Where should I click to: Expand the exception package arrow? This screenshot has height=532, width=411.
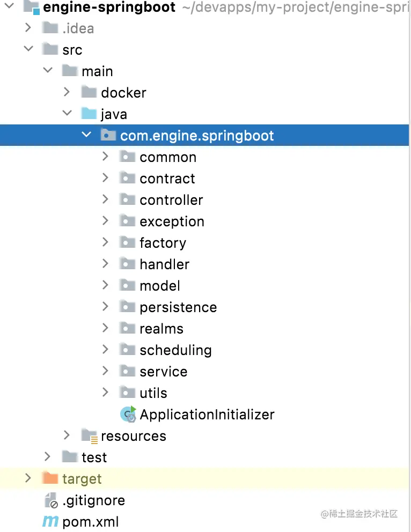coord(105,221)
